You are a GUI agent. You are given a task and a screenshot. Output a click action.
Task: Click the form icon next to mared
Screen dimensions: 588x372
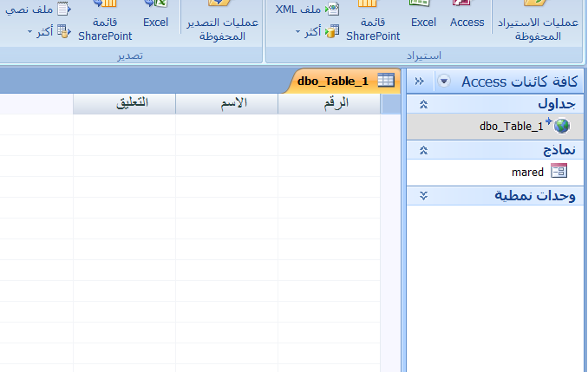pyautogui.click(x=559, y=171)
